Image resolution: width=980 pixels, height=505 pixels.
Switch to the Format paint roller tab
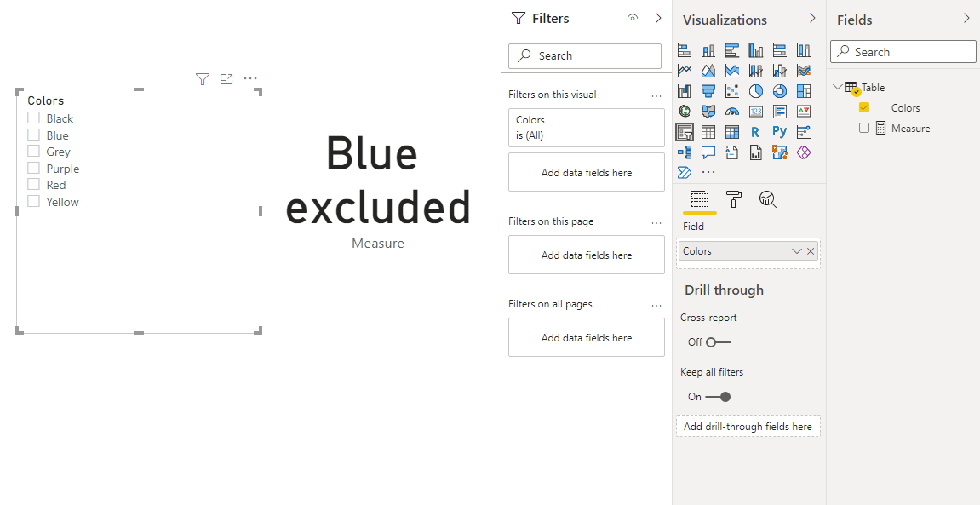(734, 199)
